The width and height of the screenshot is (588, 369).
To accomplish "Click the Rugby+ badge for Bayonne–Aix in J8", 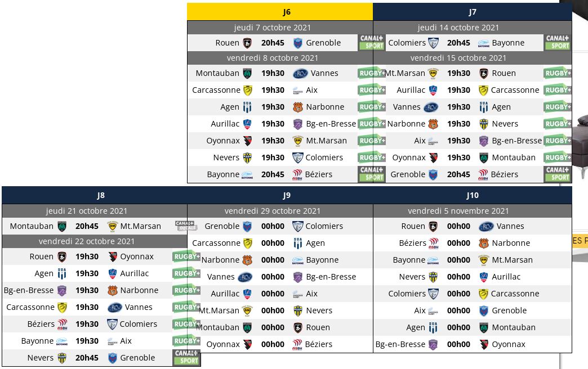I will 186,341.
